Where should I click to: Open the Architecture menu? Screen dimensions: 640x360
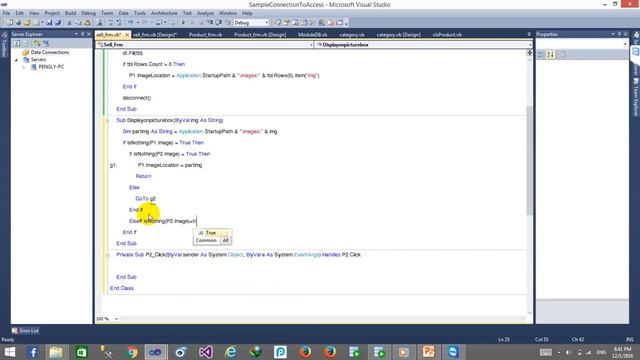(164, 13)
